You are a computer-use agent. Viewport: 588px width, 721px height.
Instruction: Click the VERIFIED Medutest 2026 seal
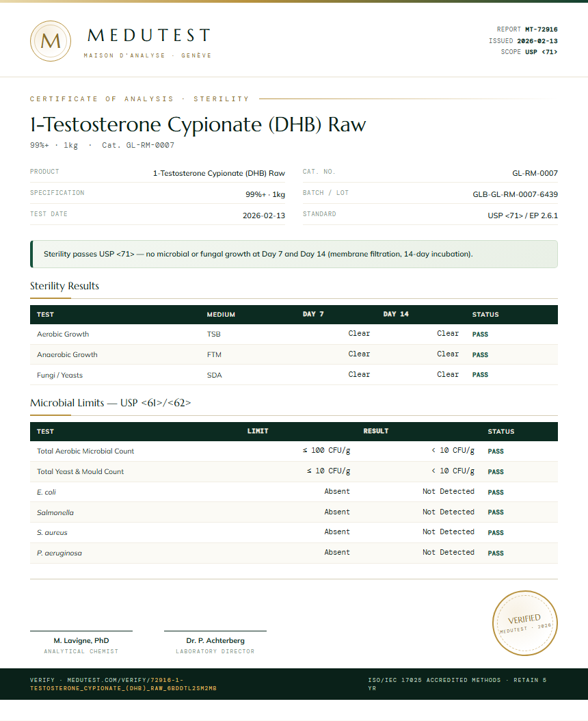click(524, 623)
